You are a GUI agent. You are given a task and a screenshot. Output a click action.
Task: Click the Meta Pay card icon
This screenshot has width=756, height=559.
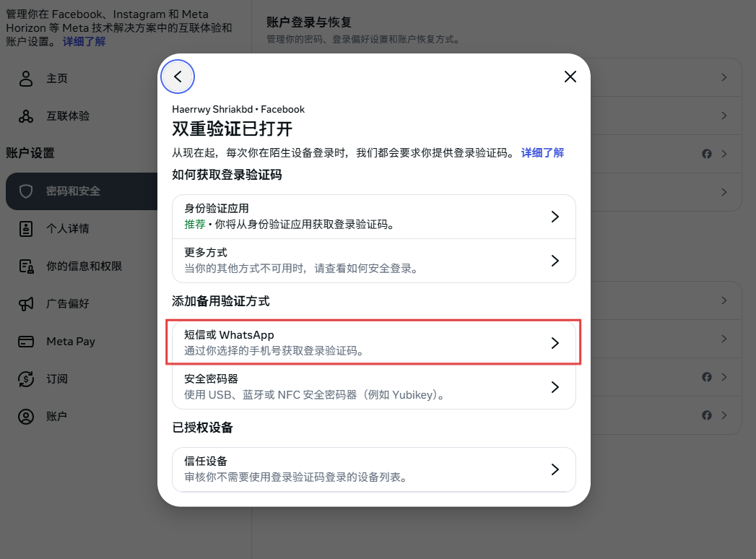(25, 342)
